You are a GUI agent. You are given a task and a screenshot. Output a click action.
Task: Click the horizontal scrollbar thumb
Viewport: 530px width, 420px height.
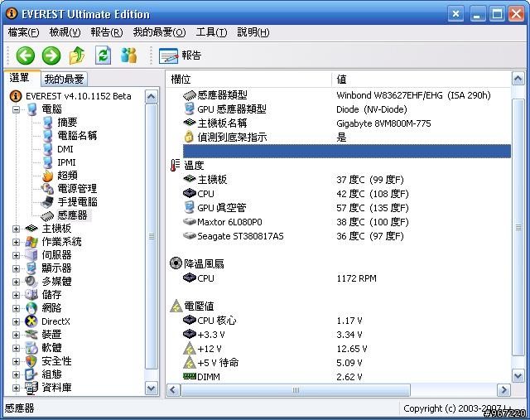click(296, 390)
